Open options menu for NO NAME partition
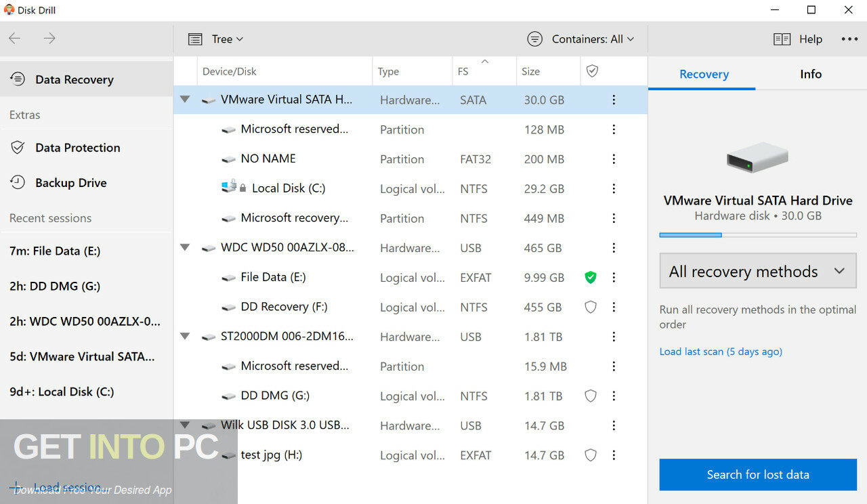 pos(614,159)
